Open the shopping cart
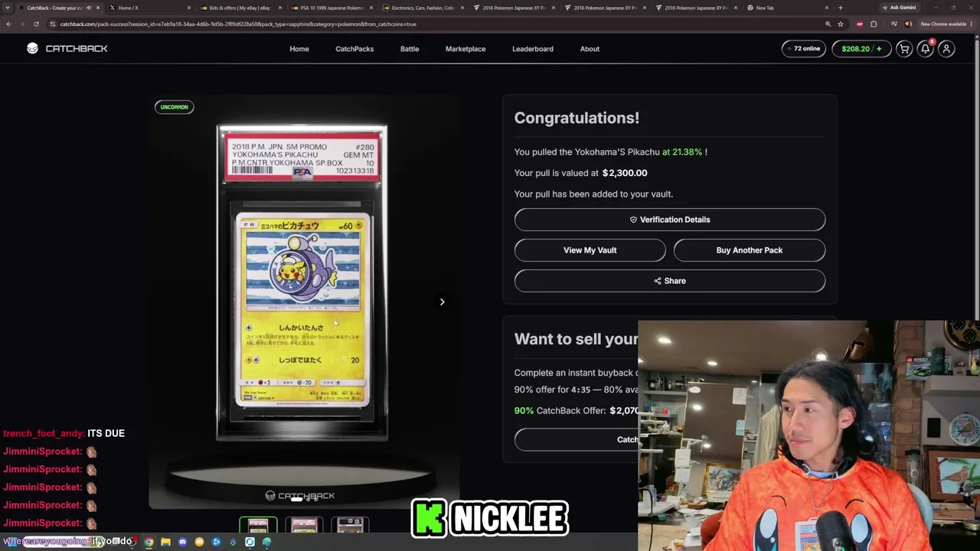 tap(904, 49)
